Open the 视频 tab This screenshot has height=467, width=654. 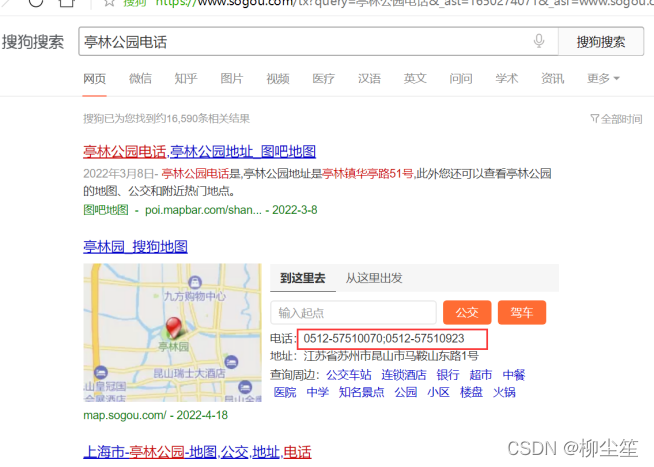tap(278, 78)
